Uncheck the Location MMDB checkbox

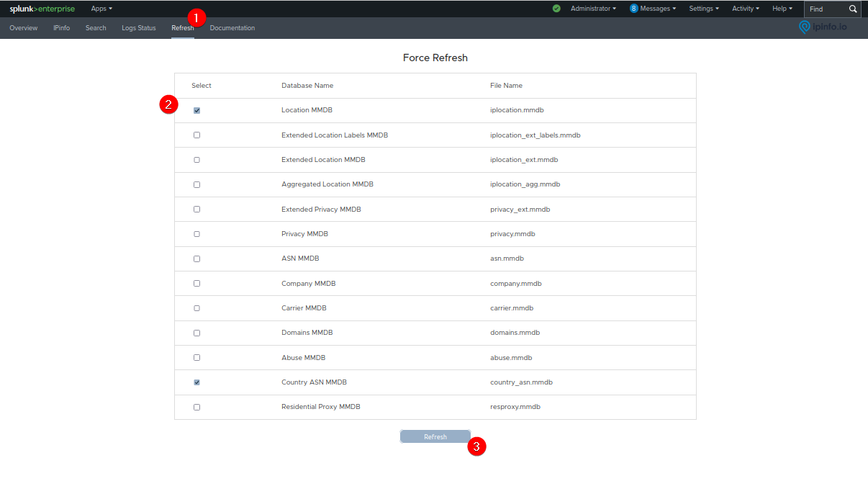coord(196,109)
